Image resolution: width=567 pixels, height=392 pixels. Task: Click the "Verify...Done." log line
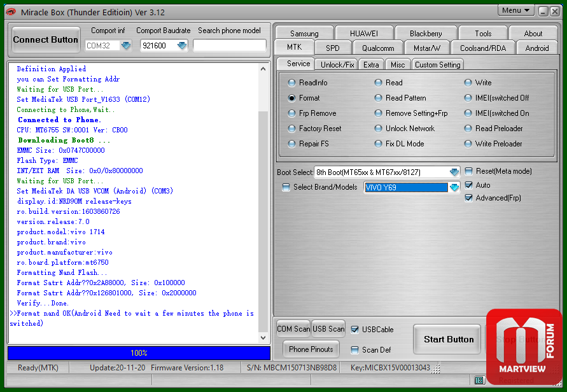pyautogui.click(x=43, y=303)
